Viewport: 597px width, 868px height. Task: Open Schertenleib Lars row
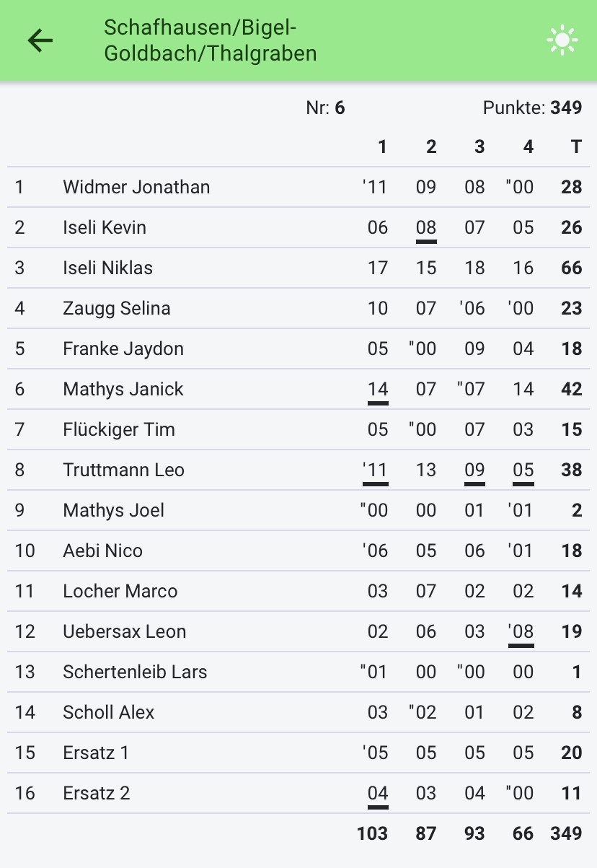[x=298, y=672]
